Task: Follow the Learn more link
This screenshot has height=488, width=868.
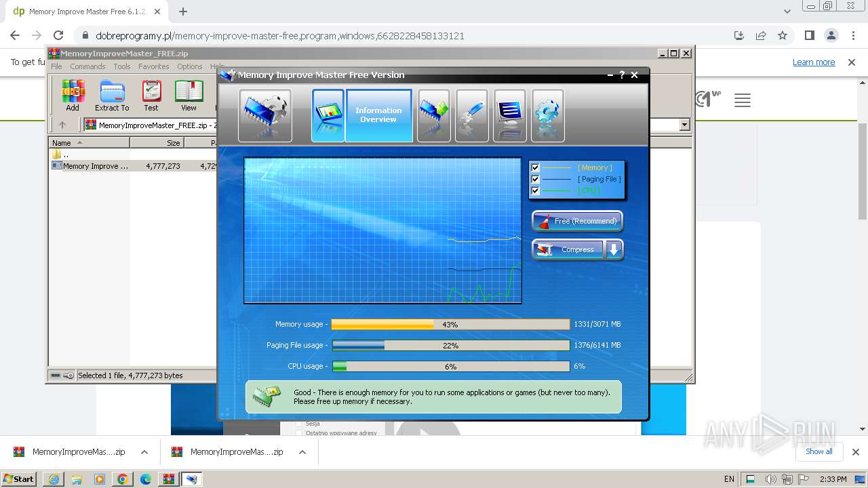Action: click(x=814, y=62)
